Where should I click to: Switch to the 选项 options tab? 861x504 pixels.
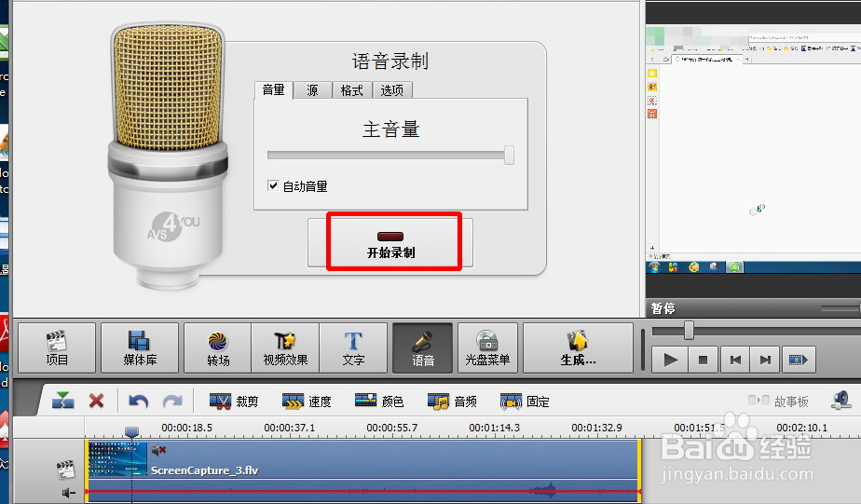click(392, 90)
